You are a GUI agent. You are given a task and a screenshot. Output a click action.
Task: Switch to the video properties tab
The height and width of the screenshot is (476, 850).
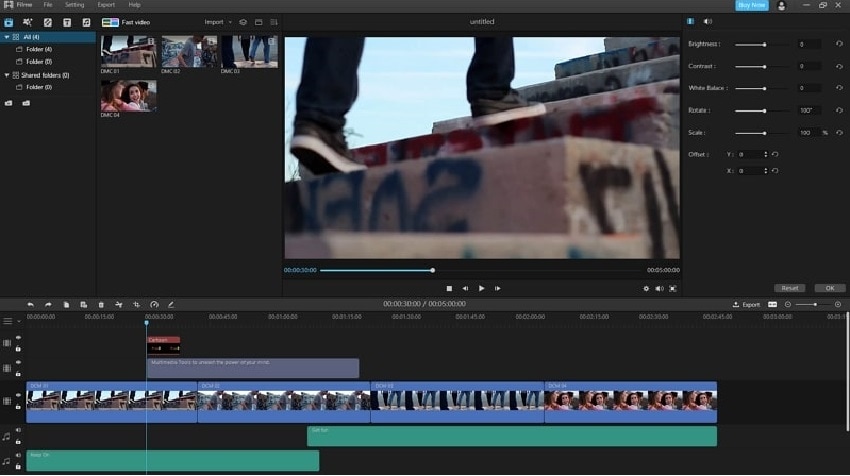pos(691,21)
